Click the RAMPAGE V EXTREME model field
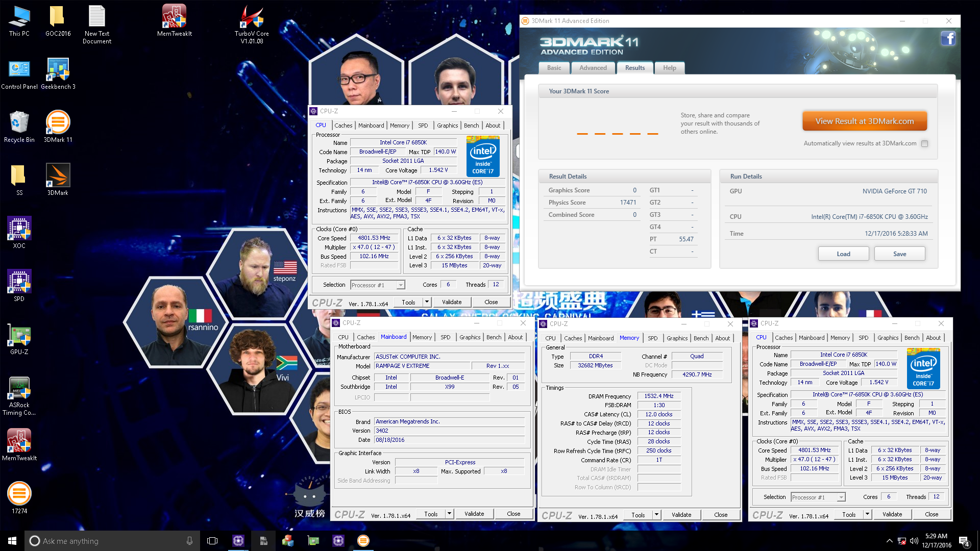 [422, 366]
